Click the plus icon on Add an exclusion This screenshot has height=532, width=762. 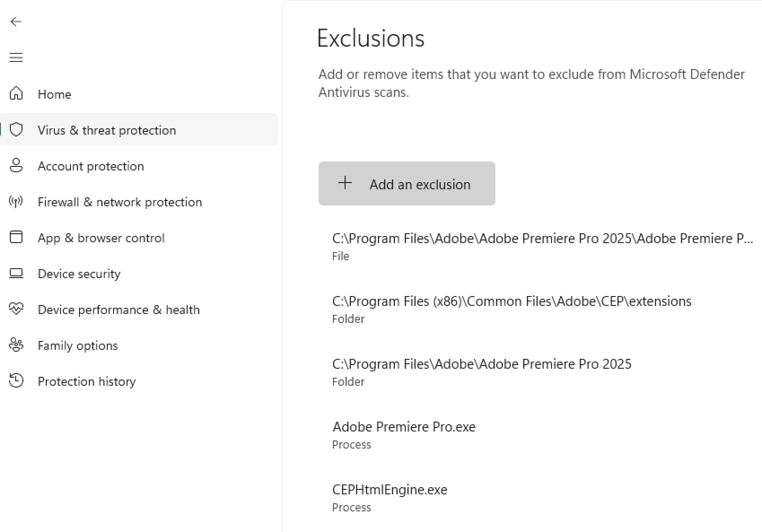click(x=345, y=183)
